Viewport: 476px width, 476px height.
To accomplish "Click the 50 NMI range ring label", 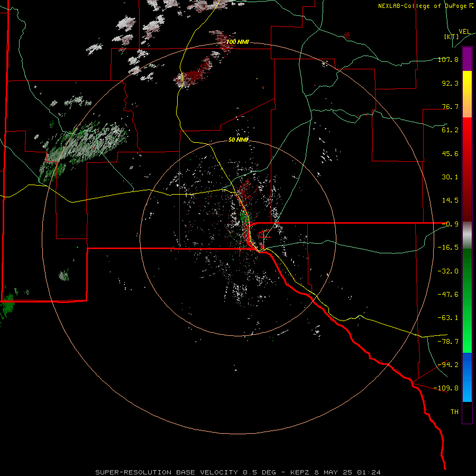I will (239, 140).
